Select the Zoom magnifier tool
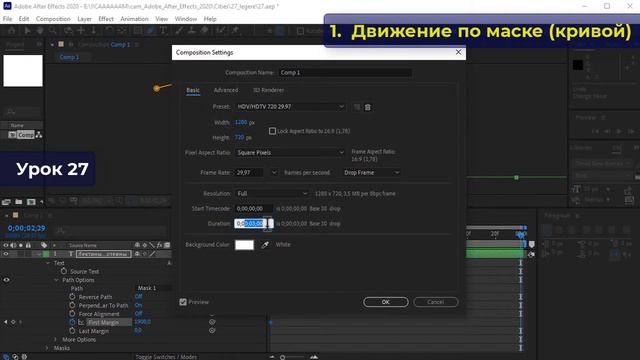The image size is (640, 360). 52,31
